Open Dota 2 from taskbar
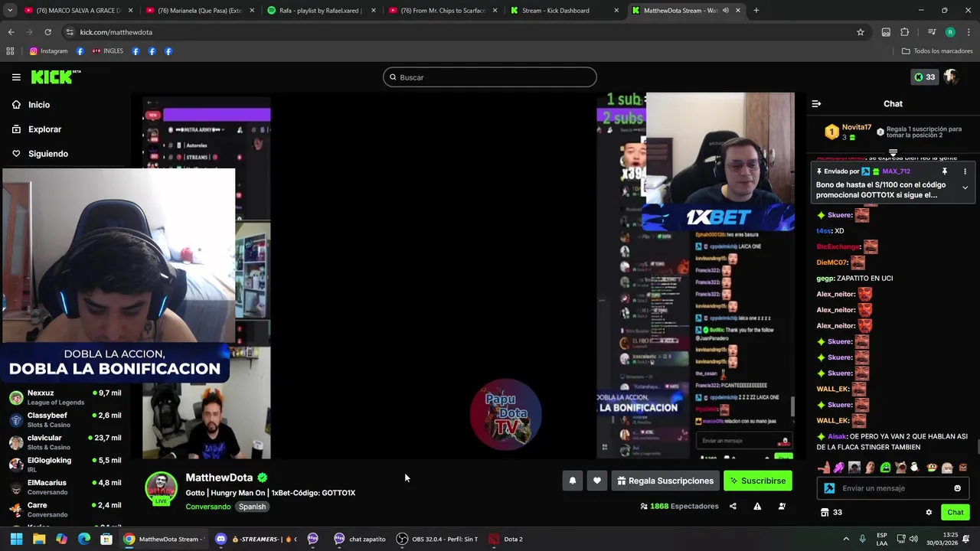This screenshot has width=980, height=551. point(506,539)
